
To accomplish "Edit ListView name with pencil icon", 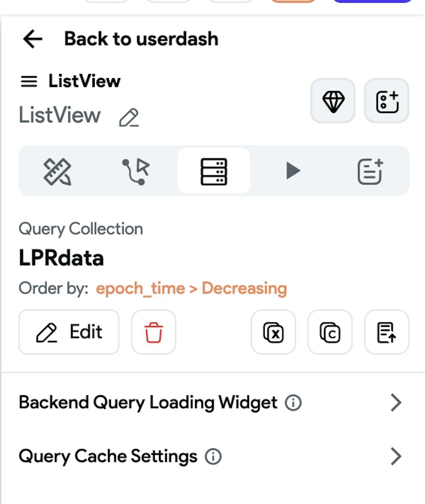I will tap(129, 117).
